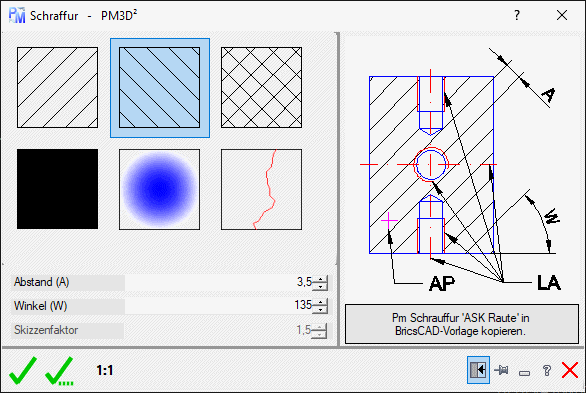Screen dimensions: 586x393
Task: Click the Winkel (W) input field
Action: coord(219,306)
